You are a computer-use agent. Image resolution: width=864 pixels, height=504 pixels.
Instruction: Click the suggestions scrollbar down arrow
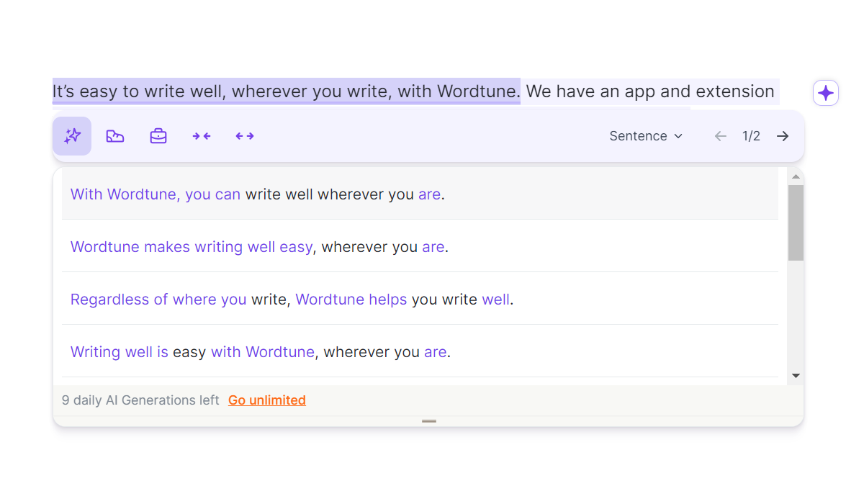(x=796, y=375)
